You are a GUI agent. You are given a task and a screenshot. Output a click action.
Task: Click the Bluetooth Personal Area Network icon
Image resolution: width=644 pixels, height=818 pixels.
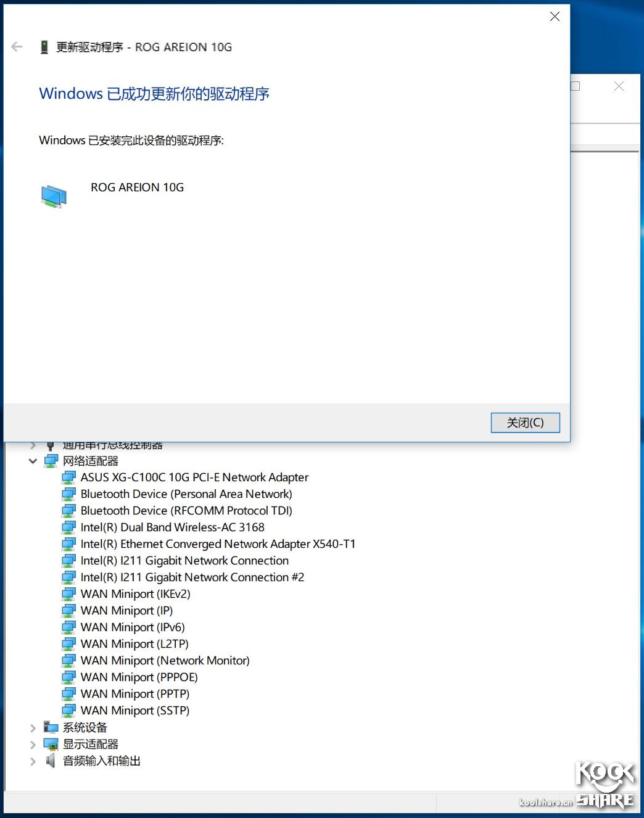69,494
